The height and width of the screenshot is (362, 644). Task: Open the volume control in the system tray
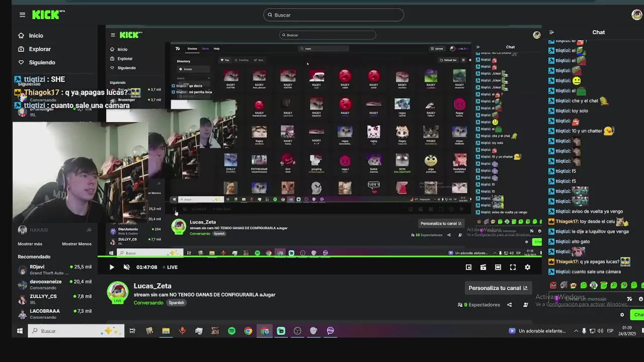600,331
